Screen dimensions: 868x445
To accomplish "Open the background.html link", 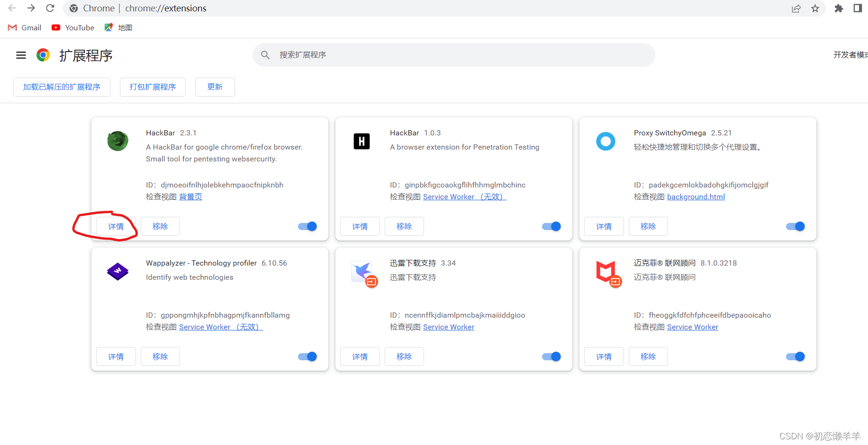I will pos(696,197).
